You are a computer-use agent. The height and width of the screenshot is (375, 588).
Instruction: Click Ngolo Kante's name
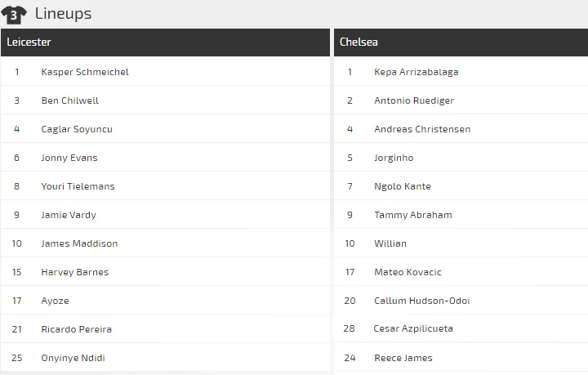point(402,186)
